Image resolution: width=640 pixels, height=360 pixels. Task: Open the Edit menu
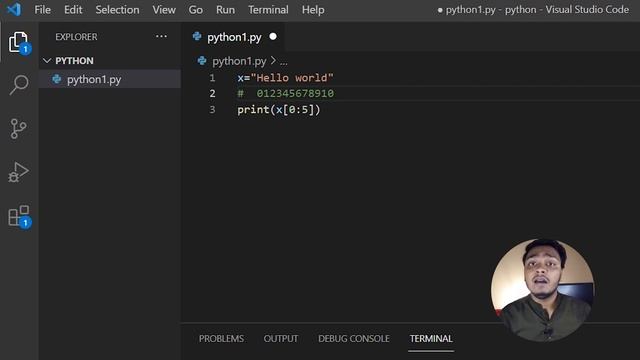(73, 9)
